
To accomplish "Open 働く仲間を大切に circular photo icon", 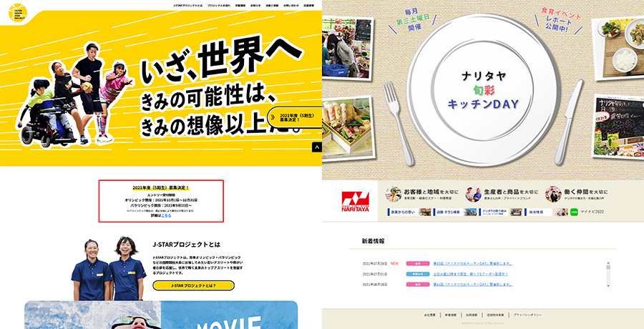I will point(553,195).
